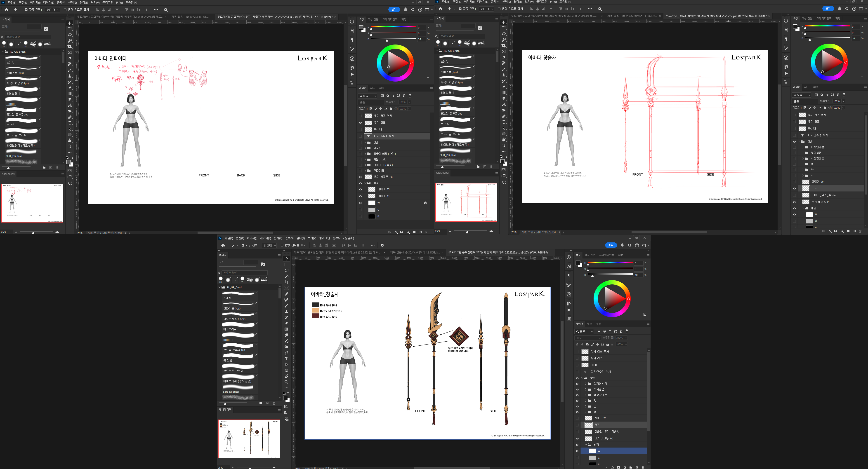Show '아바타' layer in top-left window

point(360,129)
